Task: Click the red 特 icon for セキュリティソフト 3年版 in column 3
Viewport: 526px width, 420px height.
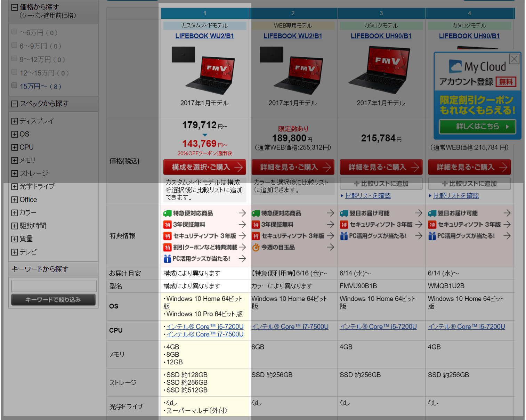Action: pos(344,225)
